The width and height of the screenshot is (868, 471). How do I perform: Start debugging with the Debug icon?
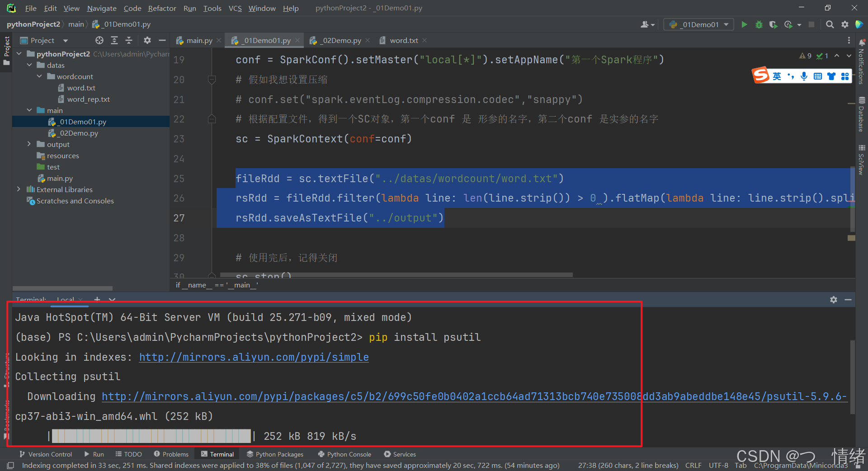pyautogui.click(x=759, y=25)
